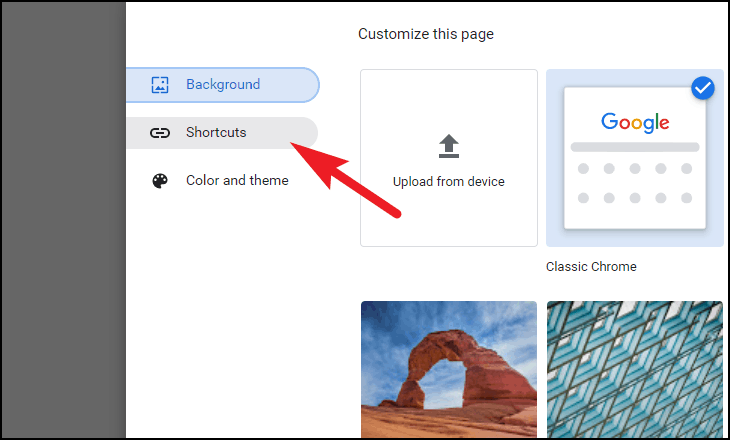
Task: Click the first shortcut dot in preview's top row
Action: click(x=583, y=169)
